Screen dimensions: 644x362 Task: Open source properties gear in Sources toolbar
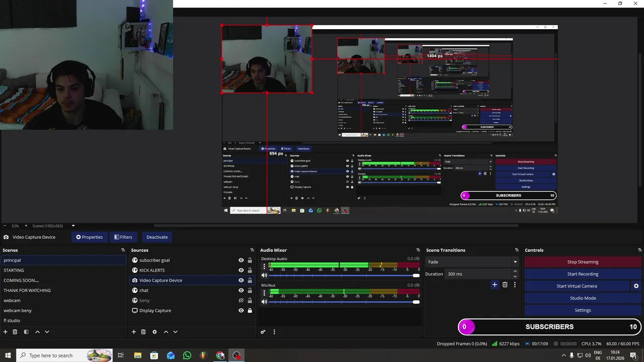(154, 332)
